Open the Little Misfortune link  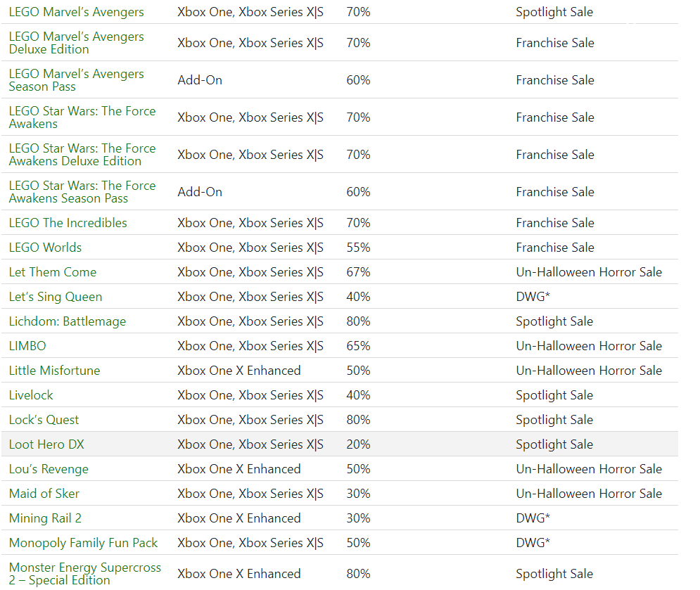pyautogui.click(x=54, y=371)
